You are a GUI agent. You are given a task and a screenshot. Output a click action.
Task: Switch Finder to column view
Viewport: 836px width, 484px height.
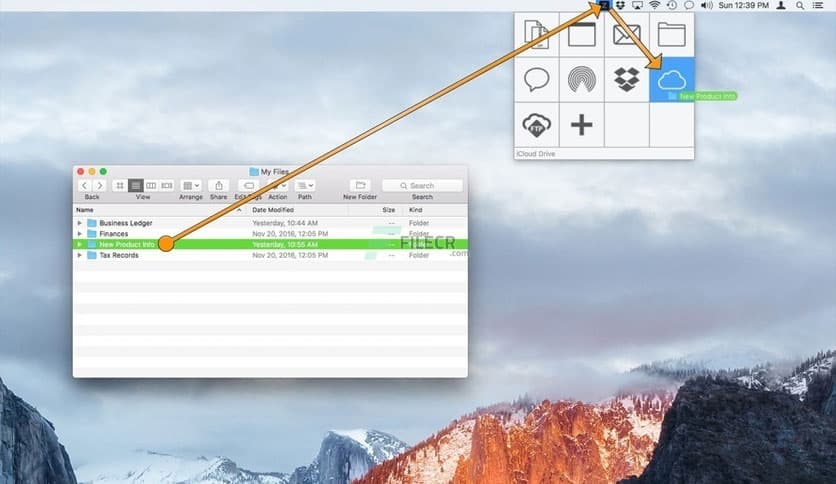pyautogui.click(x=151, y=185)
